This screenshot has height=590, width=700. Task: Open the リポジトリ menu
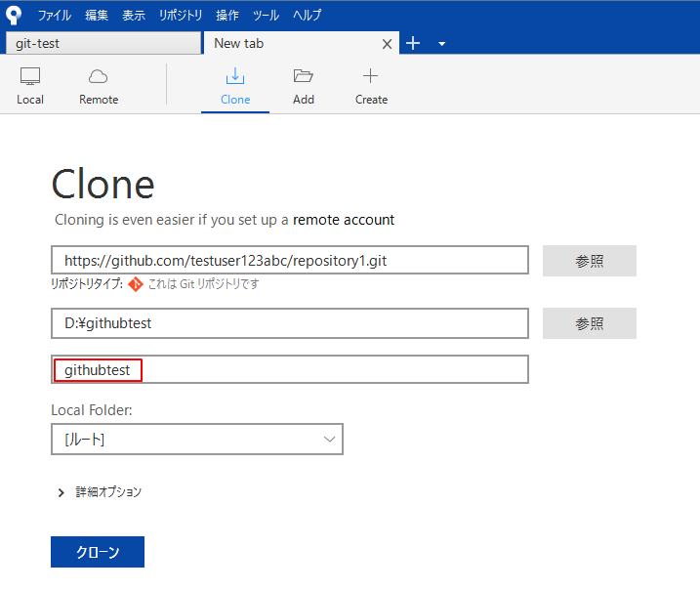tap(181, 16)
